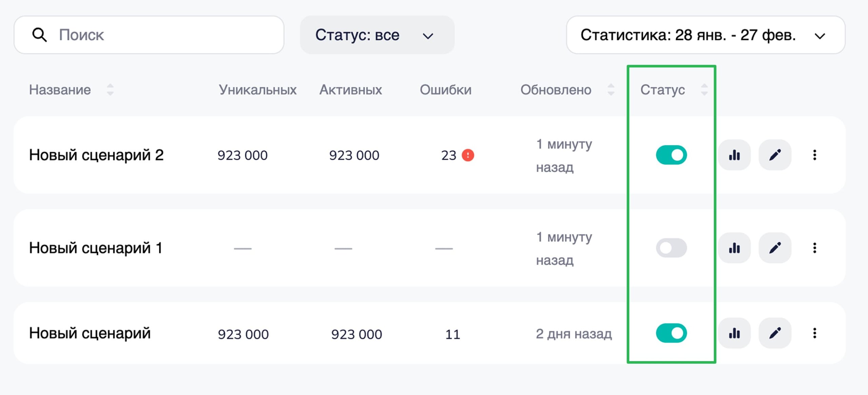Sort by the Статус column arrows
This screenshot has height=395, width=868.
tap(704, 90)
